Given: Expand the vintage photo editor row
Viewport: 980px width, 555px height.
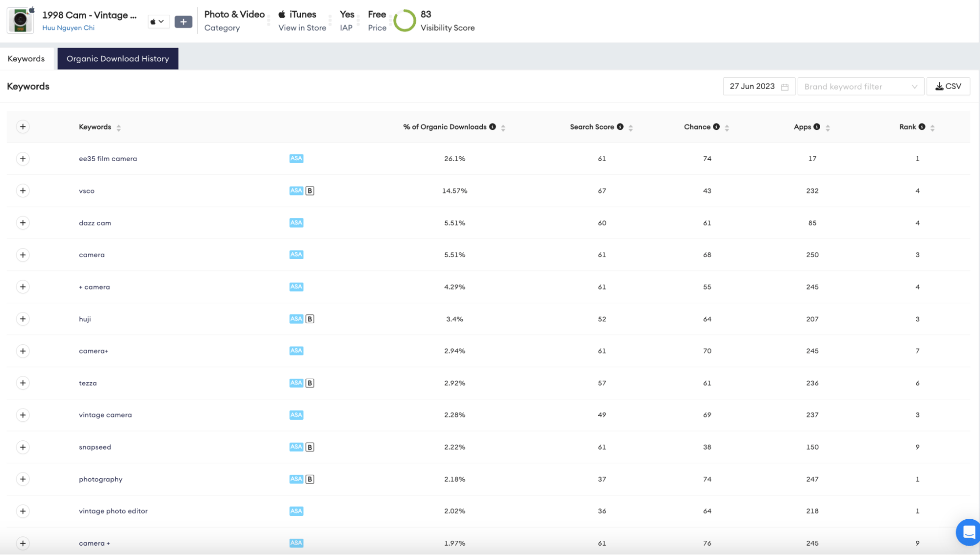Looking at the screenshot, I should pos(23,511).
